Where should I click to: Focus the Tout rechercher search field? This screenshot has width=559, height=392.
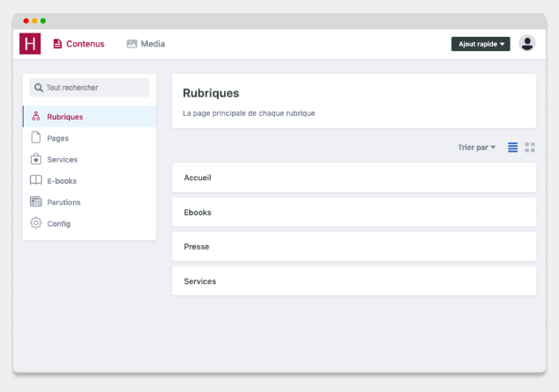pos(89,88)
